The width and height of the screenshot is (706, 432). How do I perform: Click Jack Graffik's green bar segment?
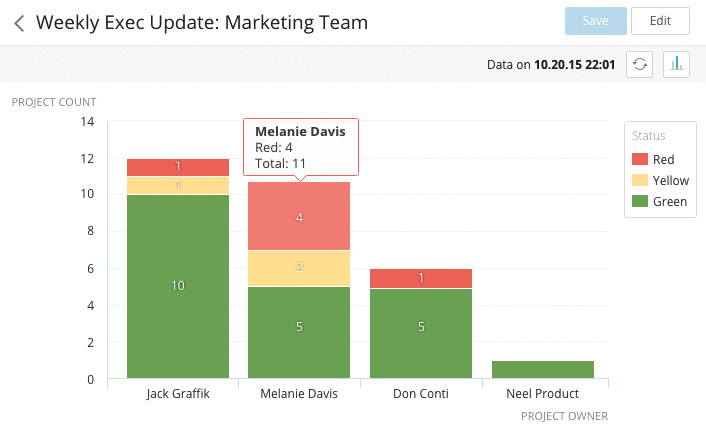[x=178, y=286]
